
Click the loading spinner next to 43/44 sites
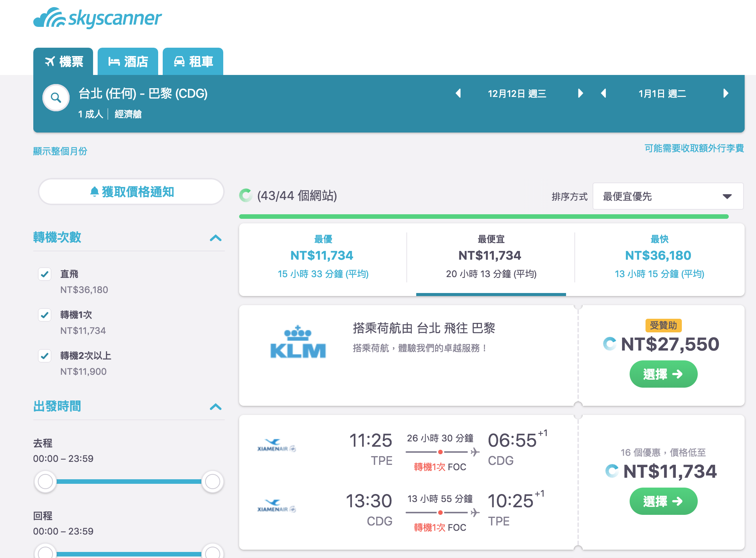[x=246, y=195]
